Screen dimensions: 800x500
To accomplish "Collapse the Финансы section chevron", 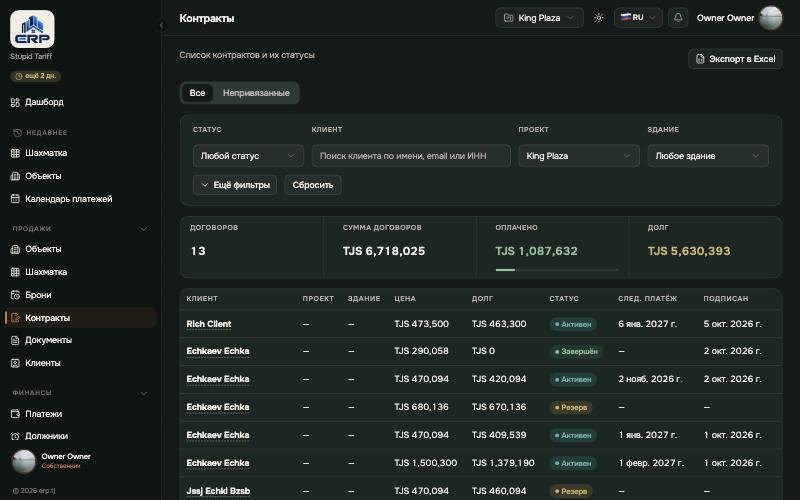I will coord(143,393).
